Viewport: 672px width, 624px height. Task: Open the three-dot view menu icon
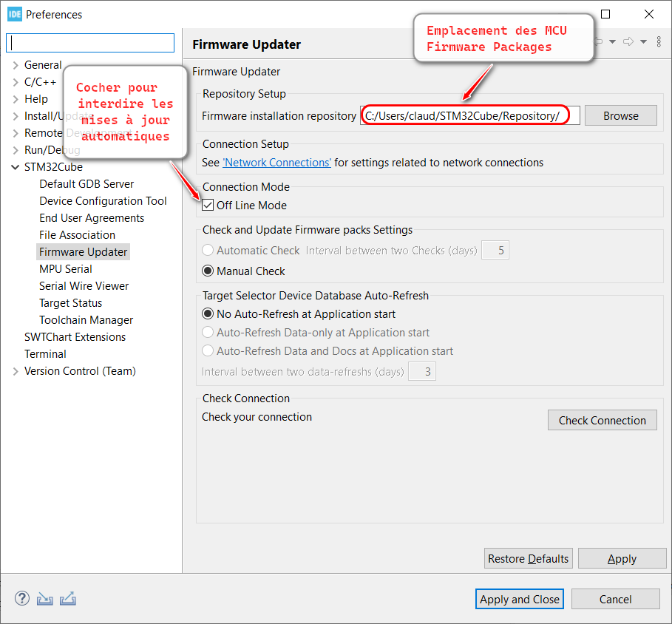[x=659, y=41]
